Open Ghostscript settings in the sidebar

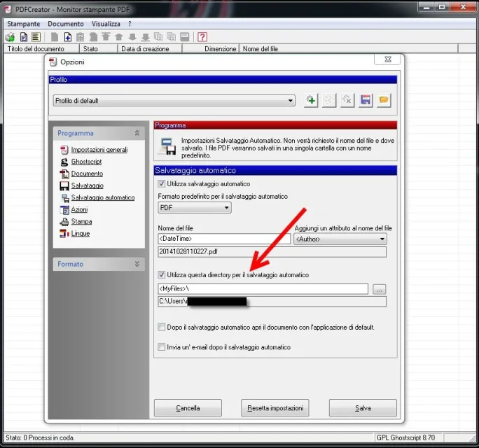point(87,162)
